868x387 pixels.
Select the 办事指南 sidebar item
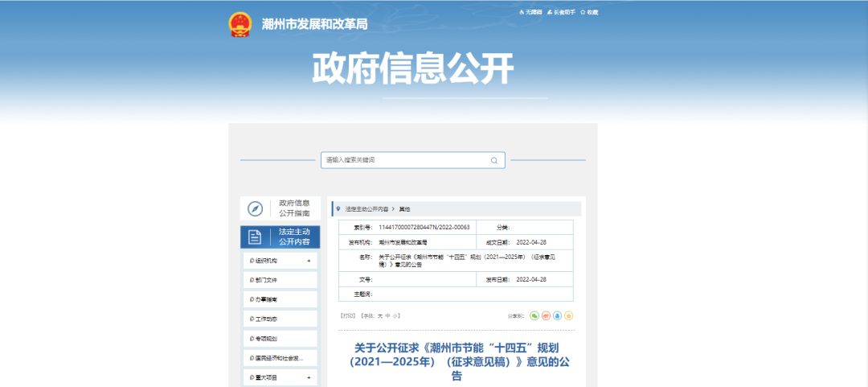coord(266,299)
